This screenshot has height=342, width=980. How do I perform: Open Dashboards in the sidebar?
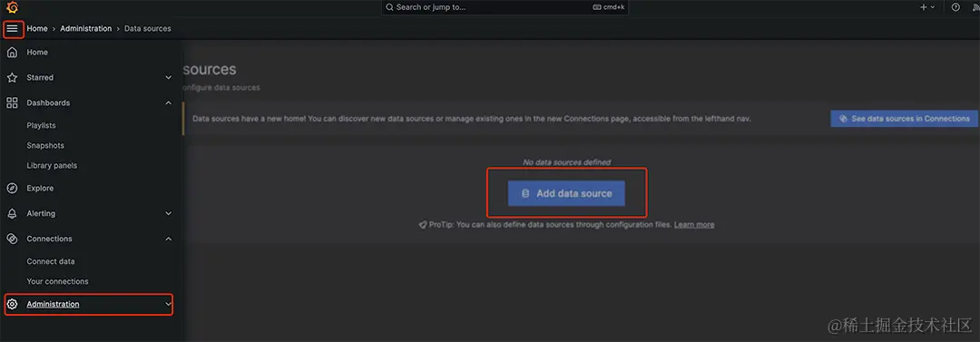click(x=48, y=103)
